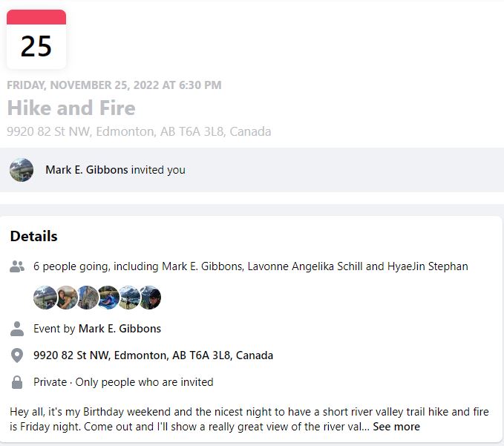Click the first attendee avatar with mountain photo

(x=45, y=298)
